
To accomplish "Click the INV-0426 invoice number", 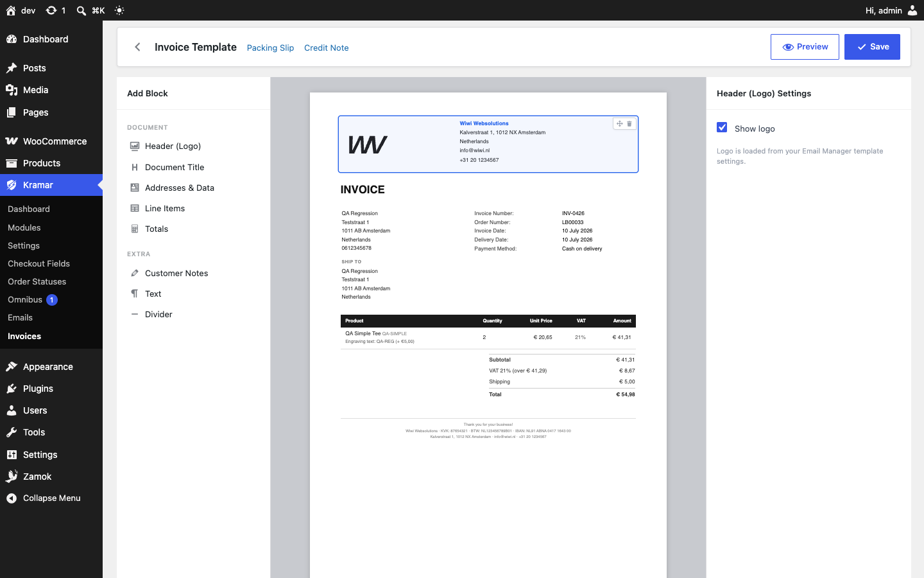I will 573,213.
